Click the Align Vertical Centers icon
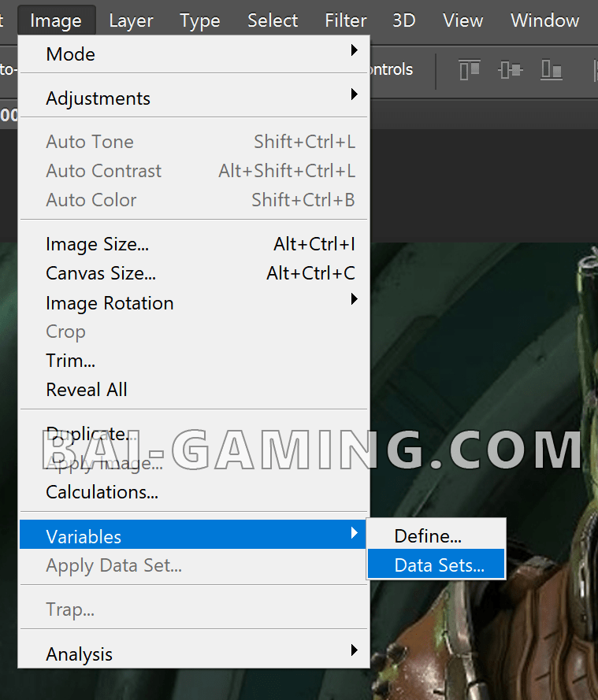 point(510,70)
